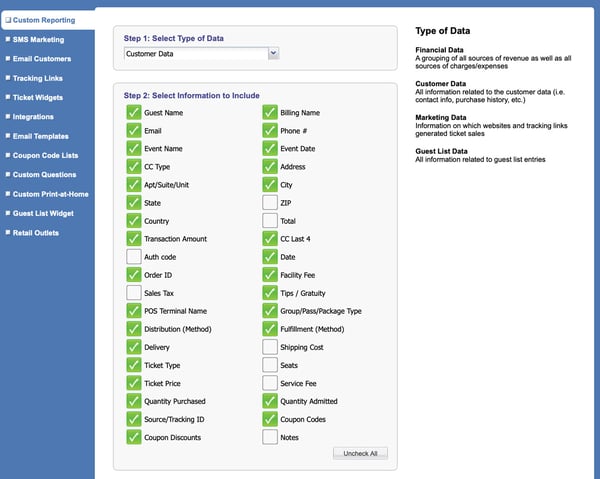
Task: Open Tracking Links from sidebar
Action: (x=38, y=78)
